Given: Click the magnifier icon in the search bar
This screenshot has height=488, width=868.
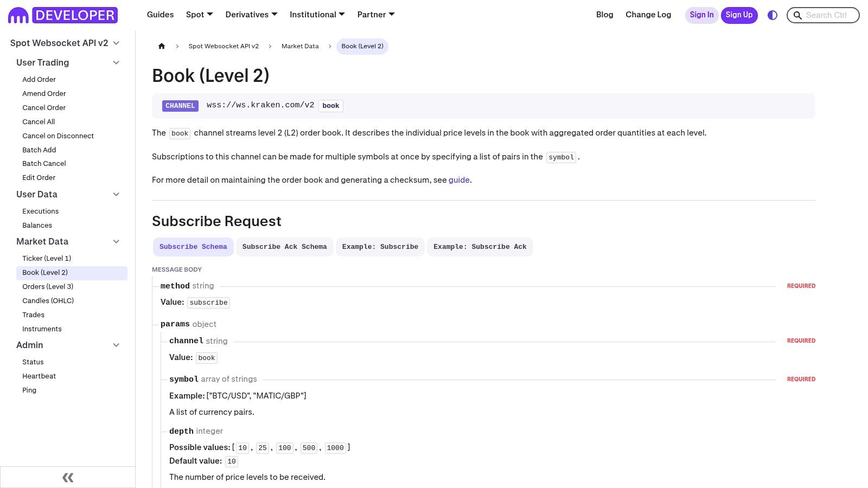Looking at the screenshot, I should [x=797, y=15].
